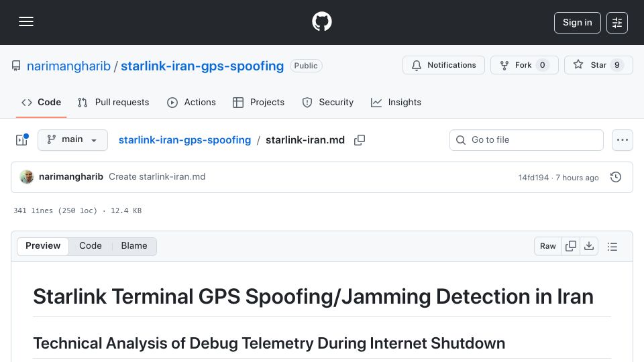Click the Sign in button
This screenshot has width=644, height=362.
coord(577,23)
